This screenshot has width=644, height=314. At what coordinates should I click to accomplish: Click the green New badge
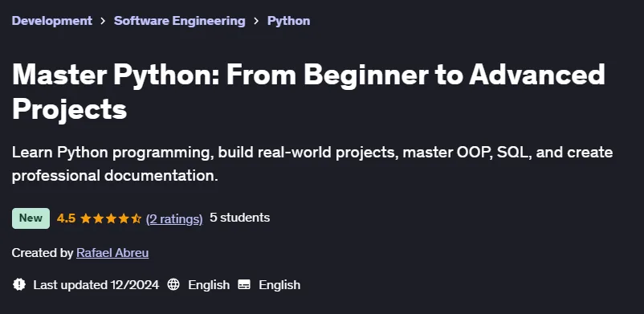pyautogui.click(x=31, y=218)
